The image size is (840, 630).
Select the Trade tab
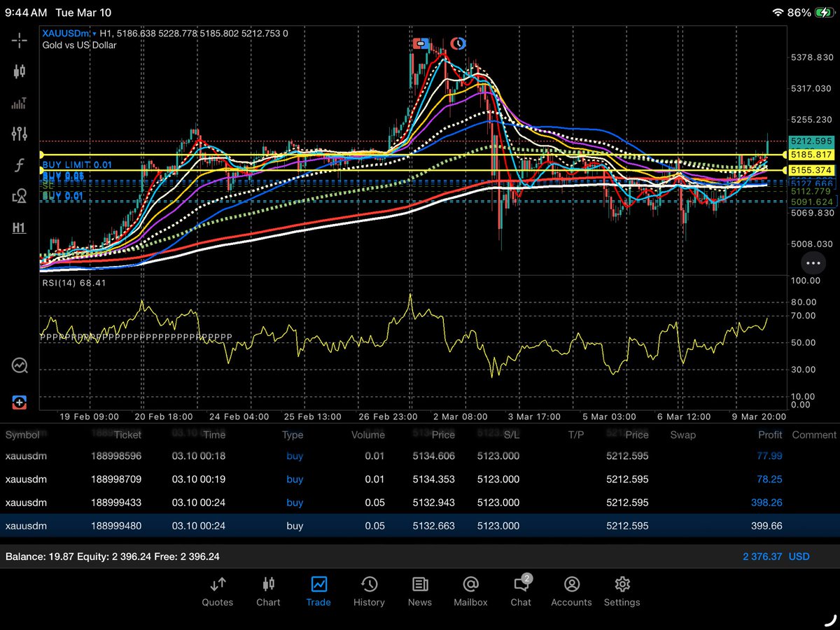318,591
